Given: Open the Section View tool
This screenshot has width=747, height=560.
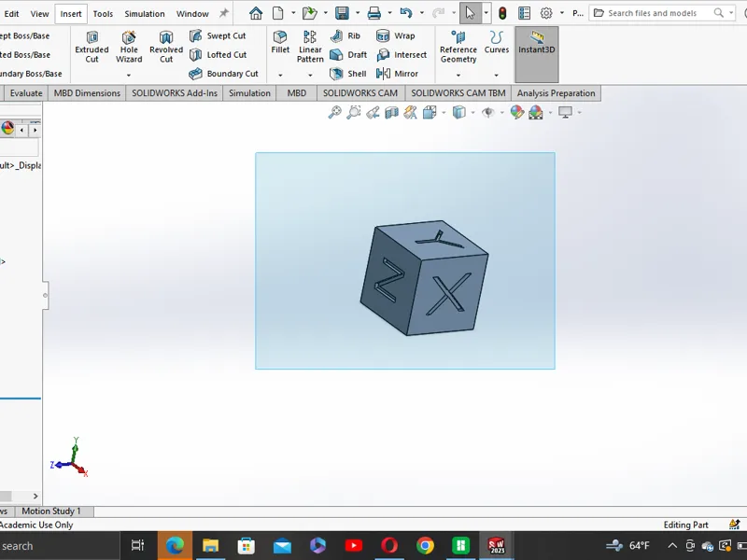Looking at the screenshot, I should [391, 112].
